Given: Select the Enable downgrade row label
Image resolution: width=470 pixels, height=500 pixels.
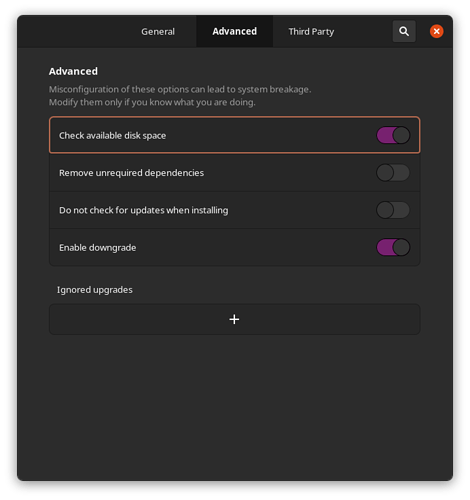Looking at the screenshot, I should [x=97, y=248].
